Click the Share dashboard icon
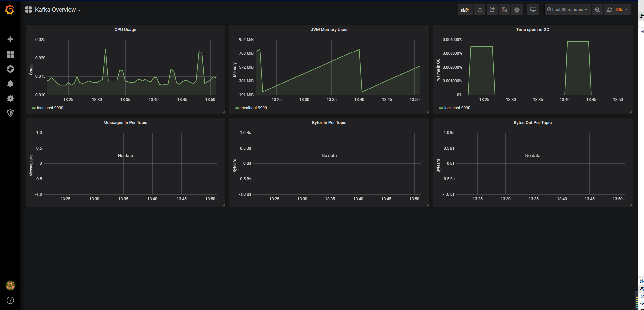Image resolution: width=644 pixels, height=310 pixels. pyautogui.click(x=492, y=10)
